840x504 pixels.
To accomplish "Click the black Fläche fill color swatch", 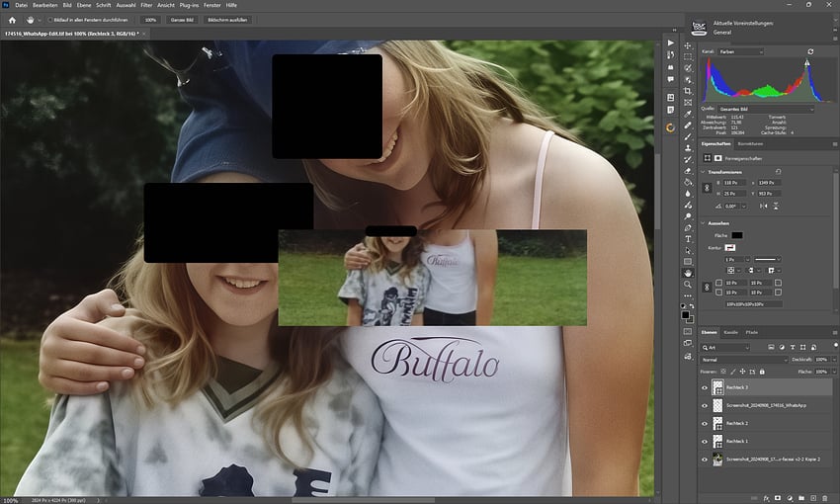I will pyautogui.click(x=737, y=235).
